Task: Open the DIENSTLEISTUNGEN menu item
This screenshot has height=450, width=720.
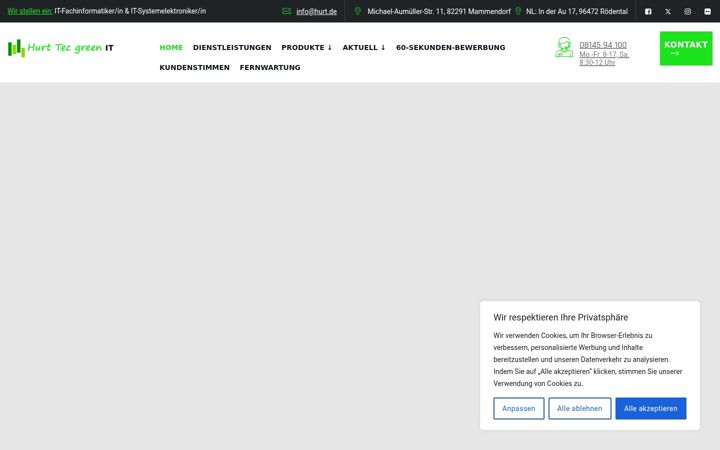Action: pyautogui.click(x=232, y=47)
